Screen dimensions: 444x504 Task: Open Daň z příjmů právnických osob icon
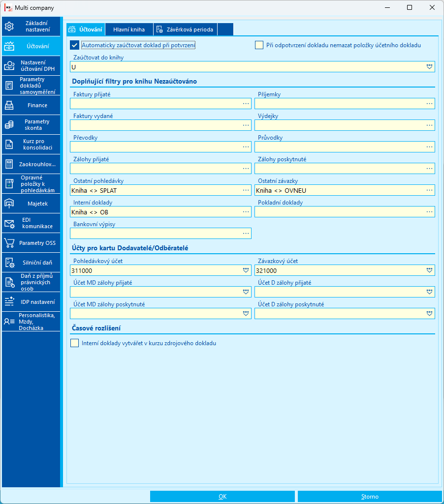click(x=9, y=282)
